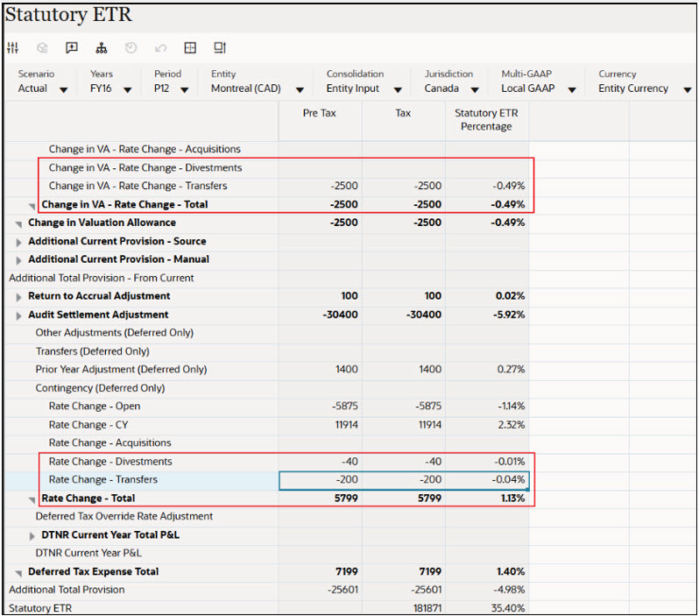Click Pre Tax cell of Audit Settlement Adjustment
The width and height of the screenshot is (699, 616).
click(321, 315)
